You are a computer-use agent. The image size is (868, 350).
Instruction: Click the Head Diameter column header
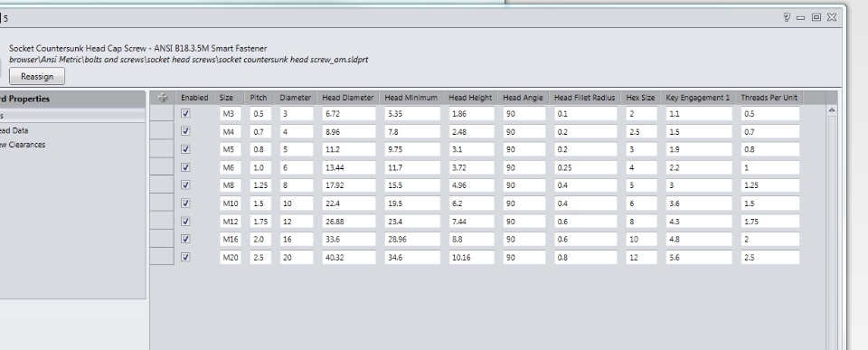tap(348, 98)
